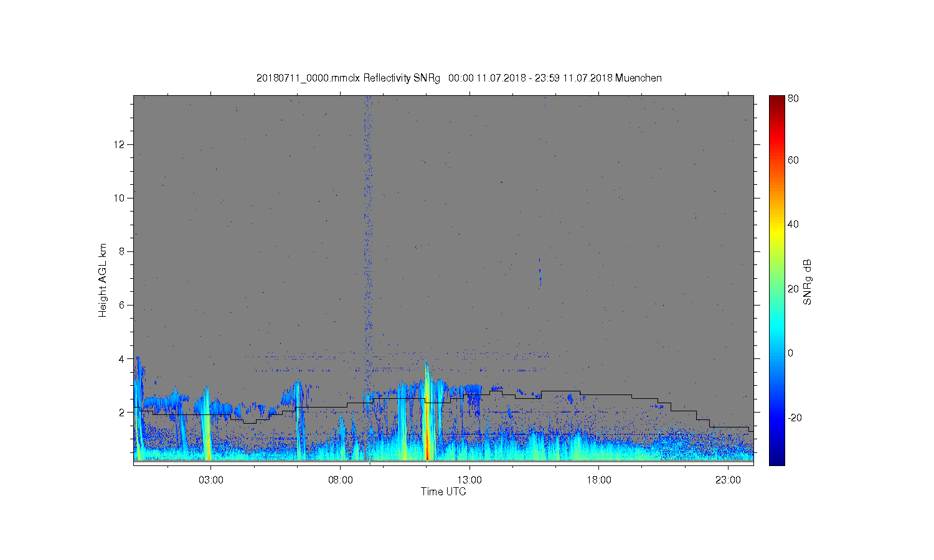Click the height tick label 12
Image resolution: width=934 pixels, height=560 pixels.
pyautogui.click(x=120, y=144)
